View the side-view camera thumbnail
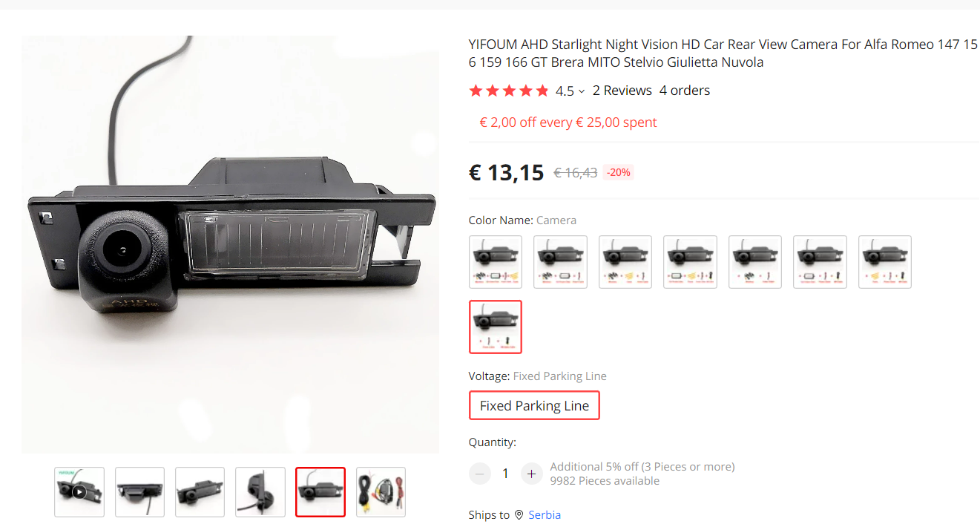The width and height of the screenshot is (980, 527). pyautogui.click(x=260, y=491)
